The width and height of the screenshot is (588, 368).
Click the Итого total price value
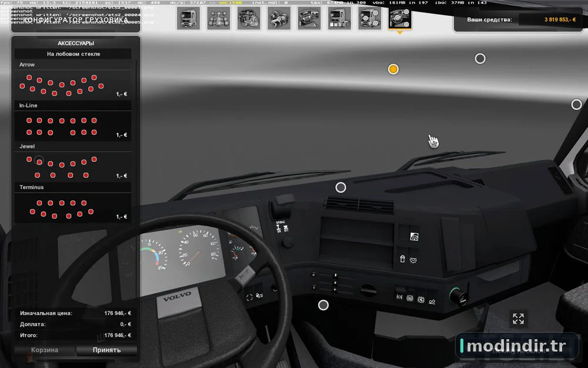coord(118,336)
